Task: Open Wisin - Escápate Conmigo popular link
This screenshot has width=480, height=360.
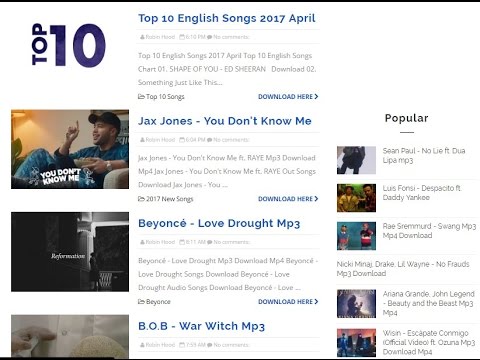Action: pos(429,342)
